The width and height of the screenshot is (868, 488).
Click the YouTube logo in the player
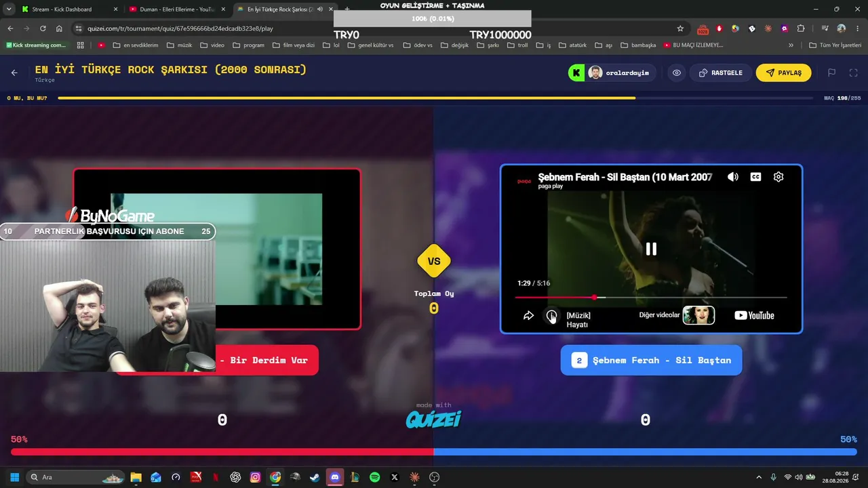coord(754,315)
